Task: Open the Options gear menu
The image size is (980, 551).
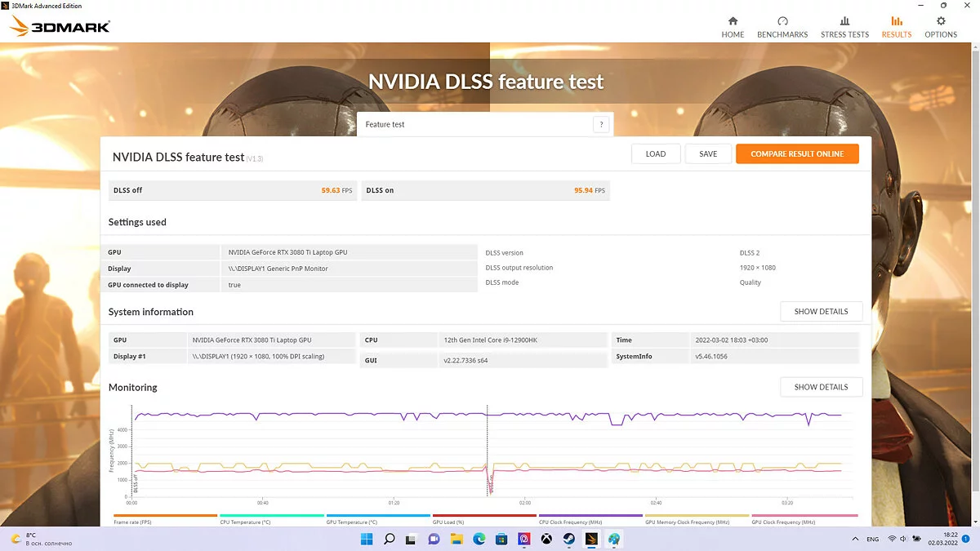Action: pyautogui.click(x=940, y=27)
